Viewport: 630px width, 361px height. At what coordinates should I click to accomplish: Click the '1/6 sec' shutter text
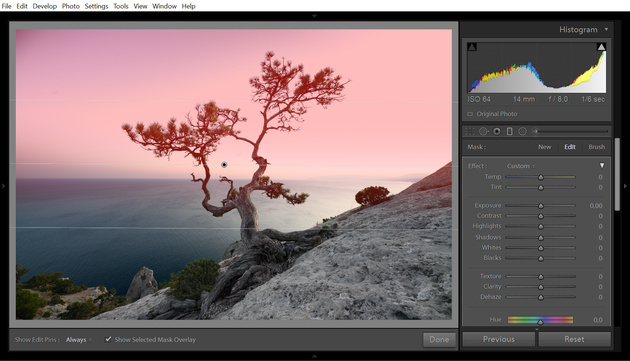coord(593,99)
